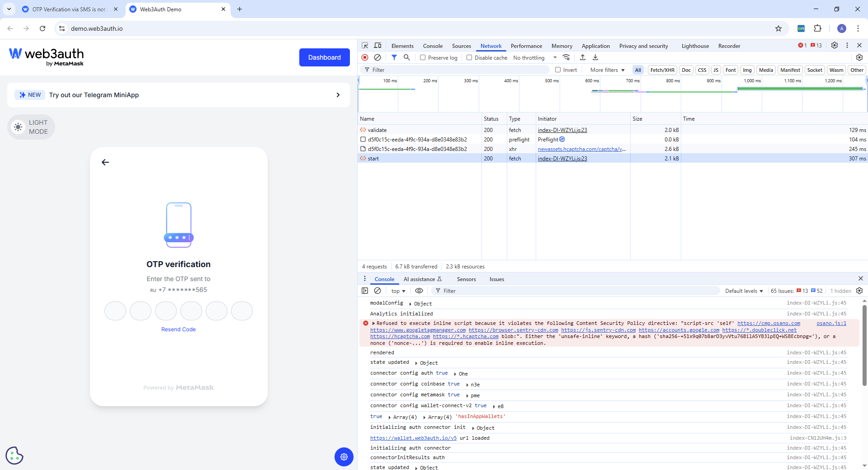Switch to the Sources tab
868x470 pixels.
pos(461,46)
